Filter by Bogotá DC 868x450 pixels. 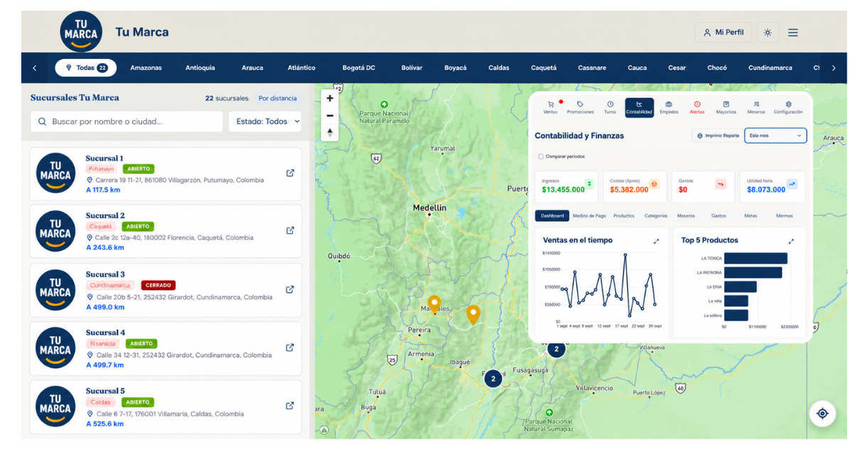point(359,68)
